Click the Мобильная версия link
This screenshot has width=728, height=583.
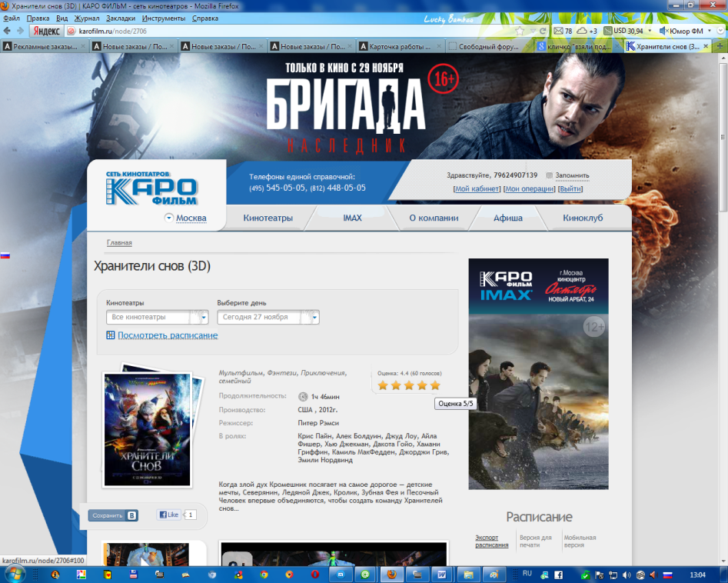580,541
